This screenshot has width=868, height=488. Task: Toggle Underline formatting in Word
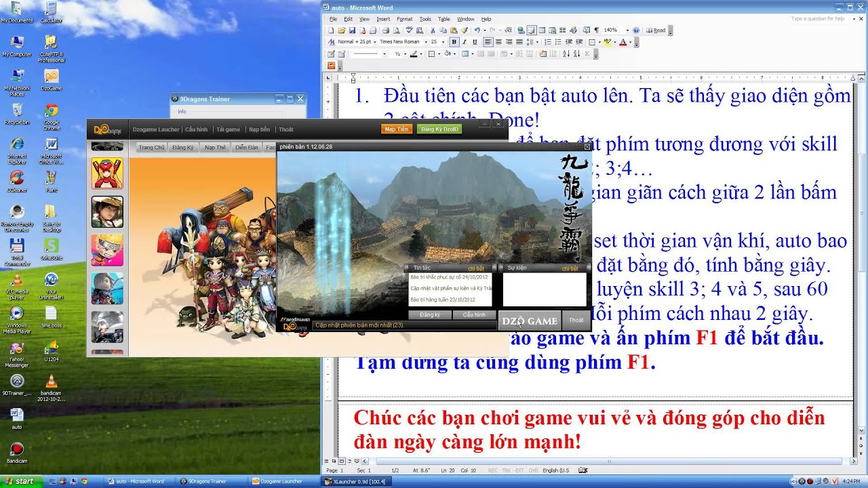click(x=475, y=42)
